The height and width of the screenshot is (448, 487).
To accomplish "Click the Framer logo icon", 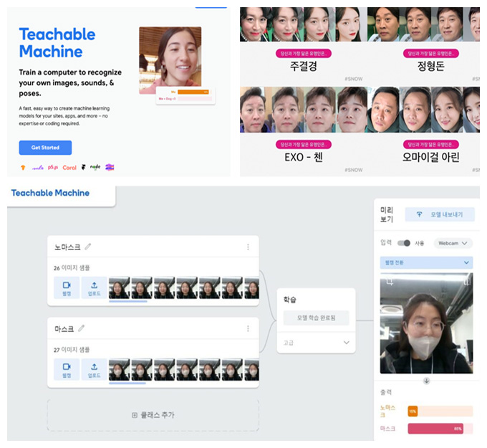I will point(83,167).
